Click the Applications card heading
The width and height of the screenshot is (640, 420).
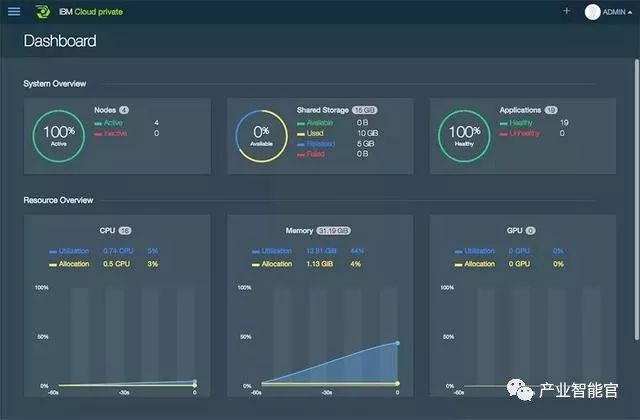tap(520, 110)
